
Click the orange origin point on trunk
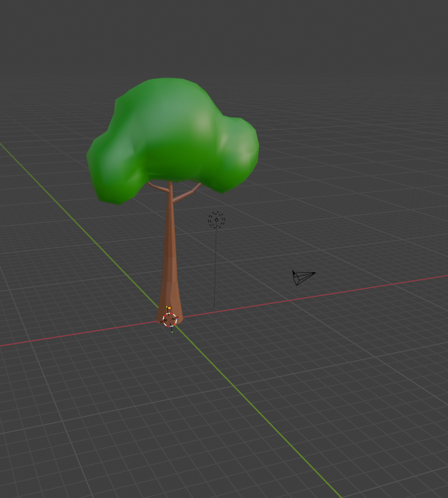[169, 308]
